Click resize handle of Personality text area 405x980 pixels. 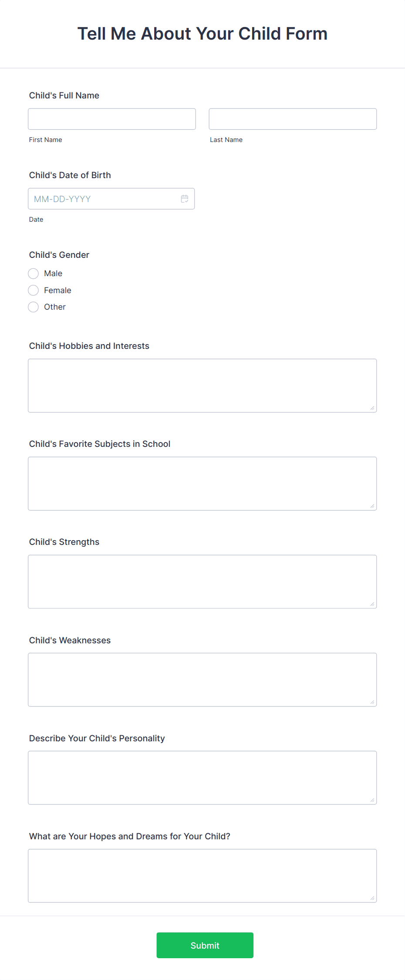[372, 800]
